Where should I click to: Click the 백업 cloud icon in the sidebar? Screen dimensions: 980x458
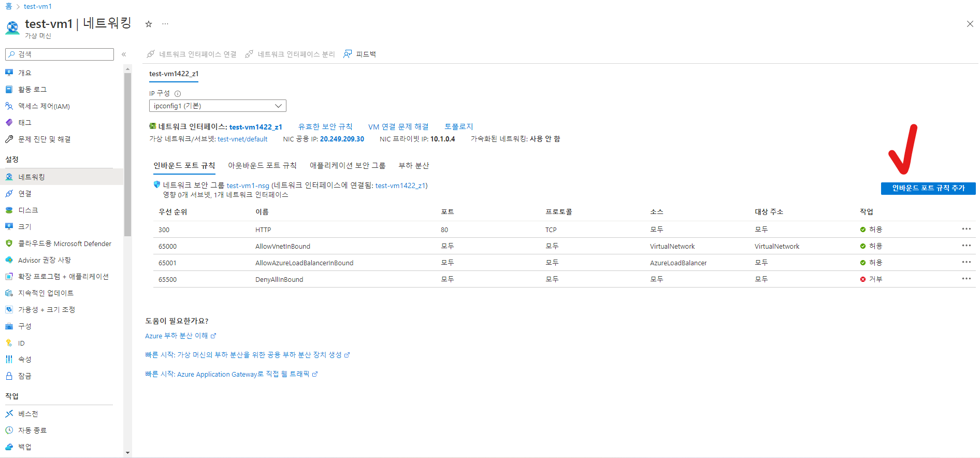click(9, 447)
